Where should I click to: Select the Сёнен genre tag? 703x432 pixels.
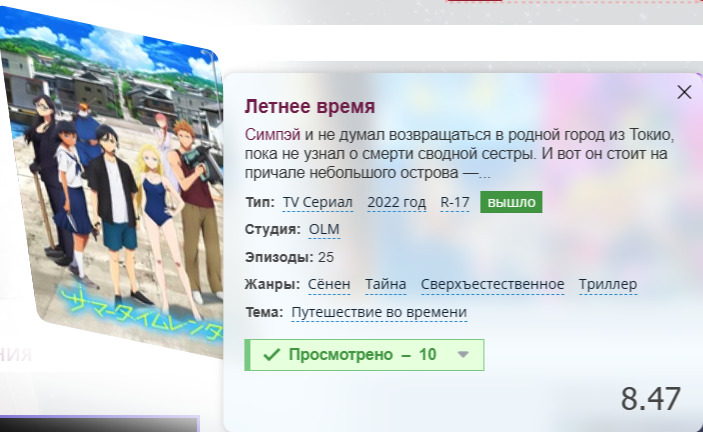(329, 285)
